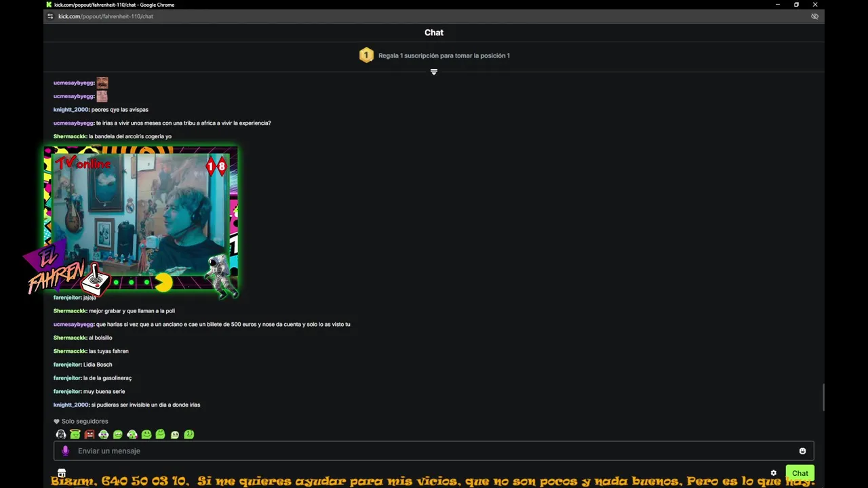The image size is (868, 488).
Task: Open knightt_2000 profile on invisible message
Action: click(71, 405)
